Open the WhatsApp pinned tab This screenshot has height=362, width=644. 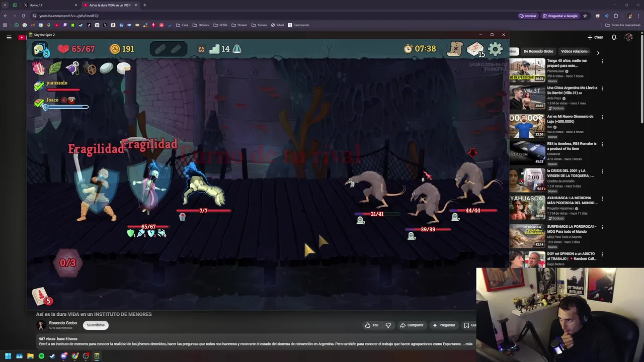[x=15, y=5]
